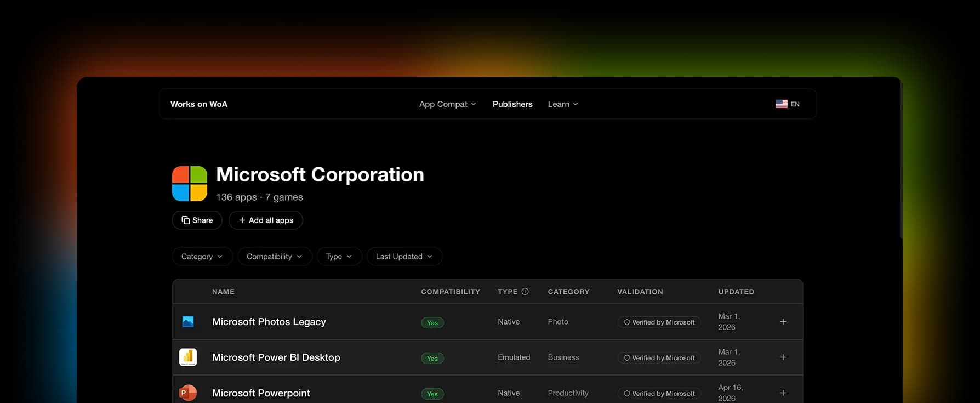This screenshot has height=403, width=980.
Task: Click the UPDATED column header
Action: coord(736,292)
